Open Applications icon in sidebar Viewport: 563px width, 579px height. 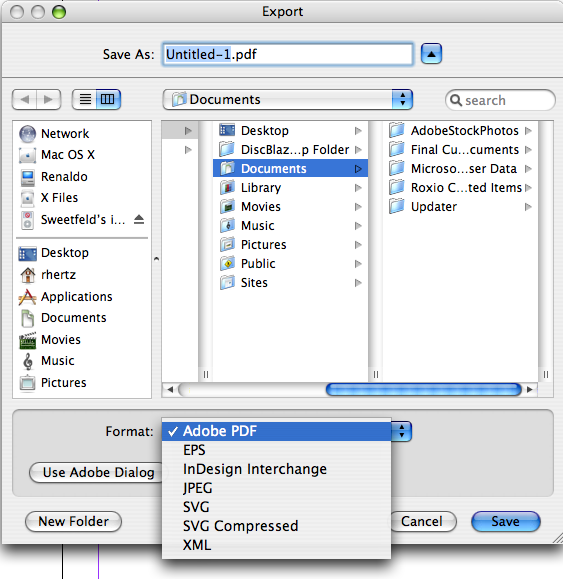(x=27, y=297)
